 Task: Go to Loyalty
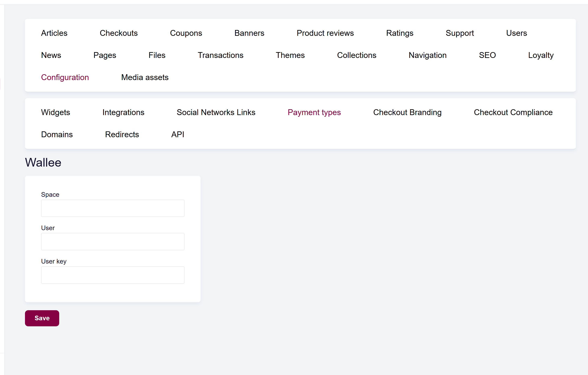coord(541,55)
